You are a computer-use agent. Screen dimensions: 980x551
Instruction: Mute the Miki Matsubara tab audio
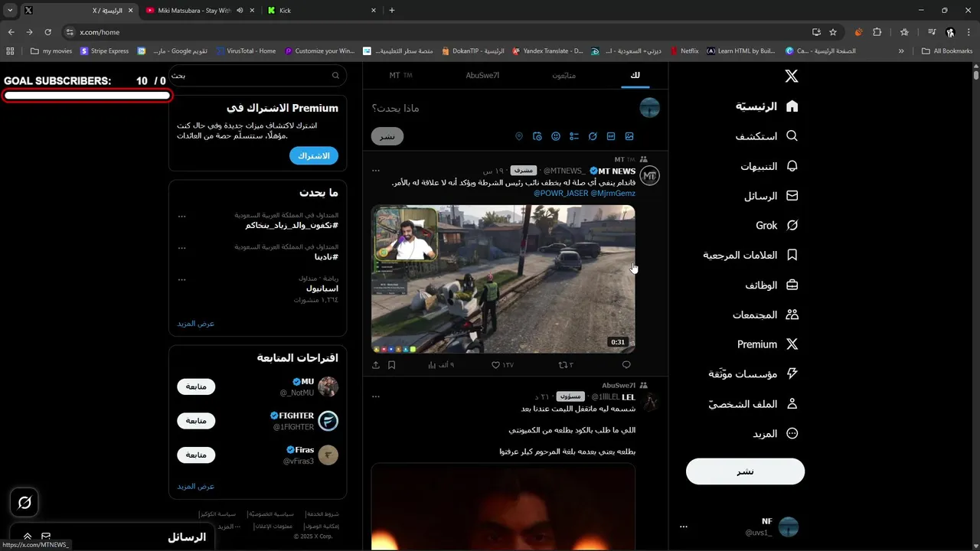(240, 11)
